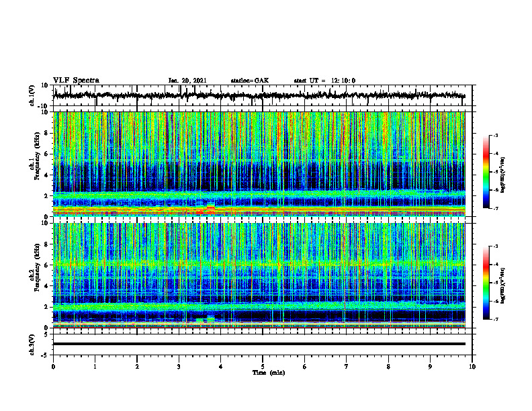The width and height of the screenshot is (532, 411).
Task: Click the time axis tick label "7"
Action: click(347, 367)
